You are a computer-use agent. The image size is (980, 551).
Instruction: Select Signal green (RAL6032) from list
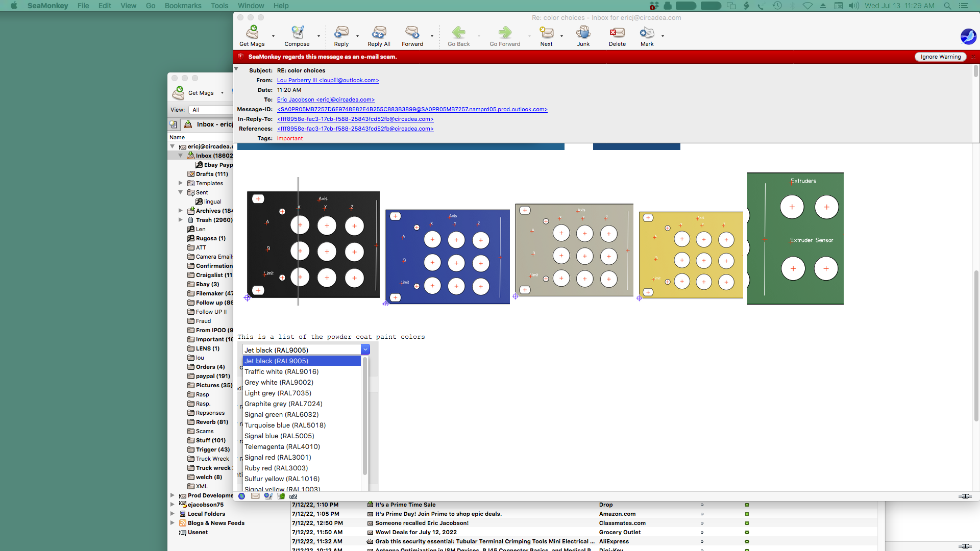(281, 414)
